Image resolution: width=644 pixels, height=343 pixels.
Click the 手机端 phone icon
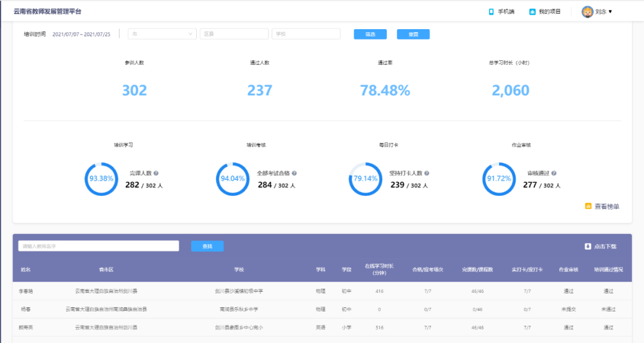coord(491,12)
